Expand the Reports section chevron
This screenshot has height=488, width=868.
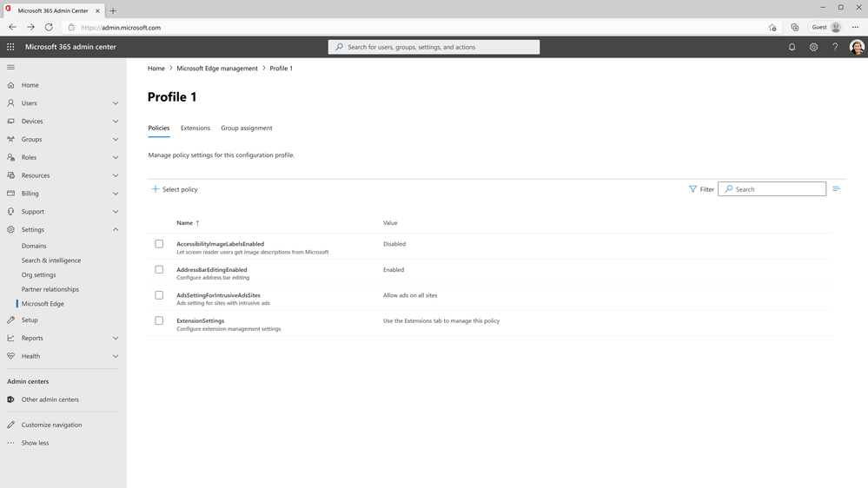pos(116,338)
